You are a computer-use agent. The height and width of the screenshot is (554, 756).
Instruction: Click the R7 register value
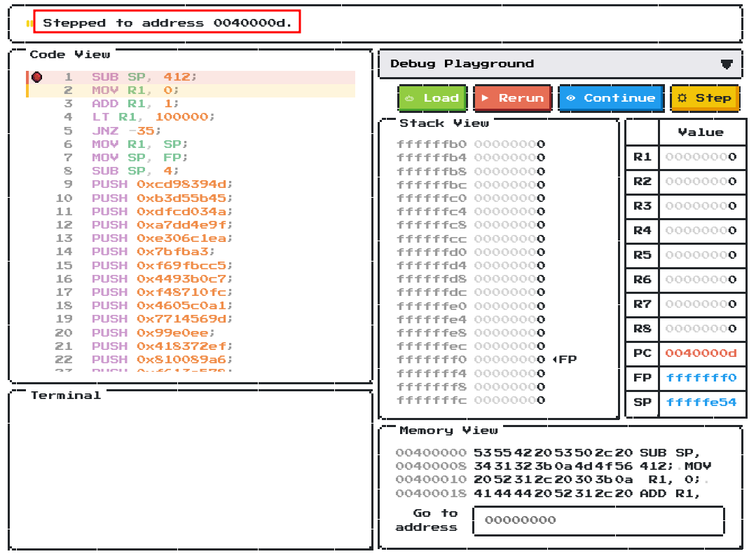(x=701, y=304)
